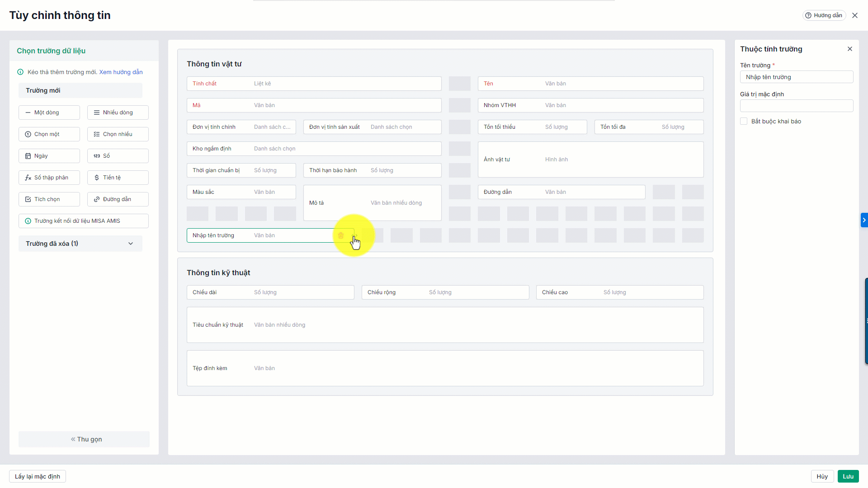Click the Tên trường input field
This screenshot has width=868, height=488.
796,77
